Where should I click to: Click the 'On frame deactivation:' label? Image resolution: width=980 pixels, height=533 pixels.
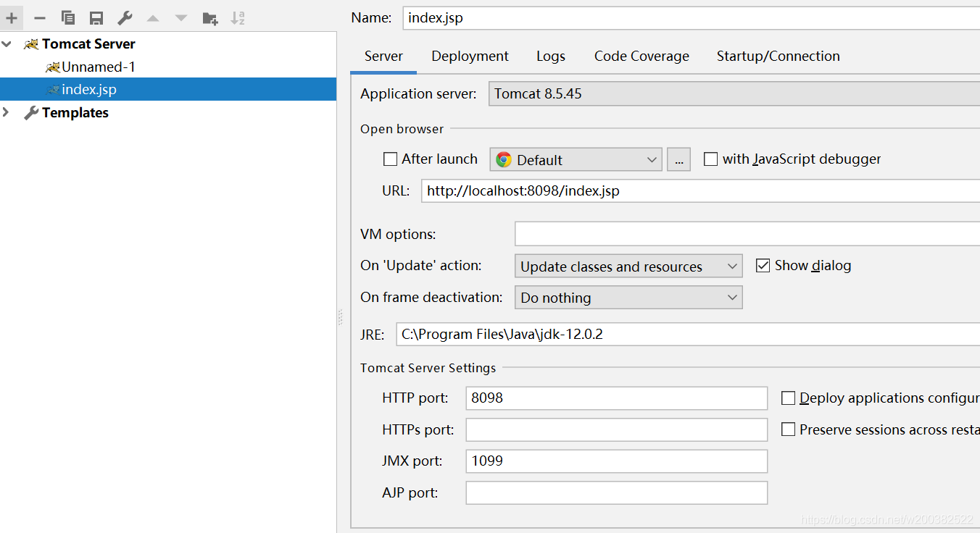431,297
